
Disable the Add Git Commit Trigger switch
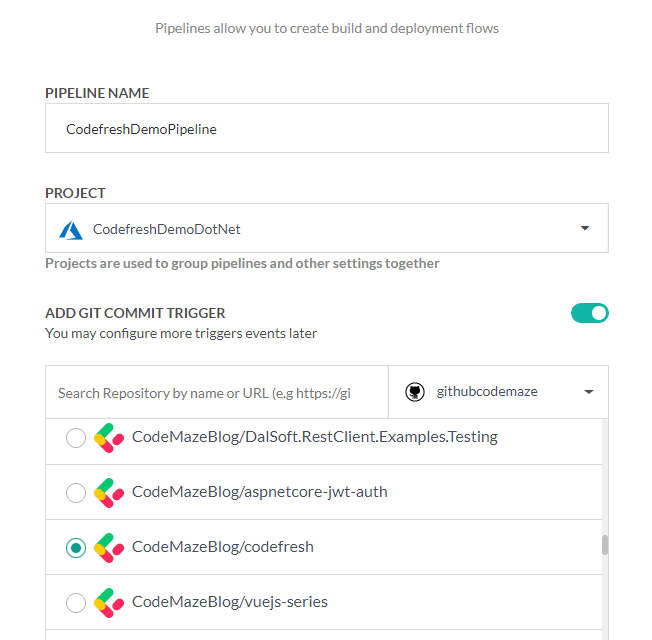pos(589,313)
